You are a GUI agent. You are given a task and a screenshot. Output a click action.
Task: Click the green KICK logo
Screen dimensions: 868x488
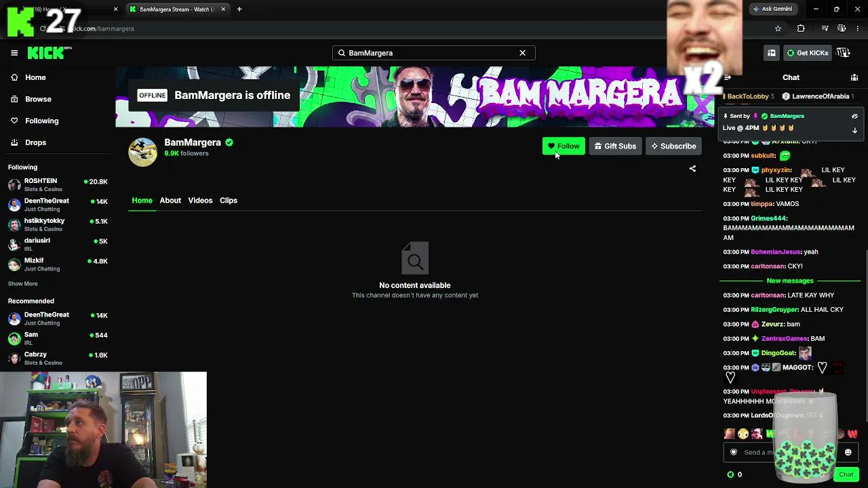[49, 53]
